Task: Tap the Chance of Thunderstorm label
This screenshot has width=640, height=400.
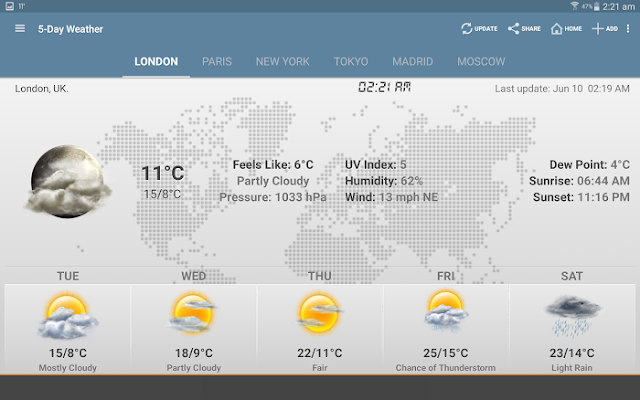Action: click(x=445, y=368)
